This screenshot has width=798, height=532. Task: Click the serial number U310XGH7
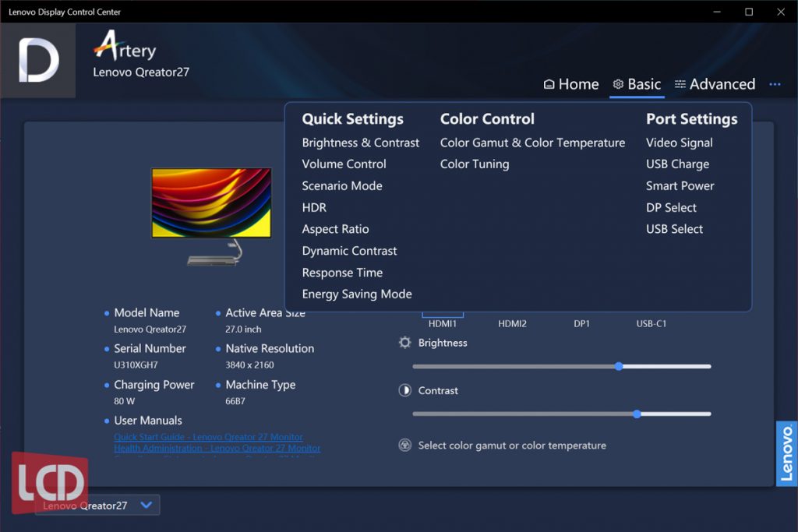click(136, 365)
